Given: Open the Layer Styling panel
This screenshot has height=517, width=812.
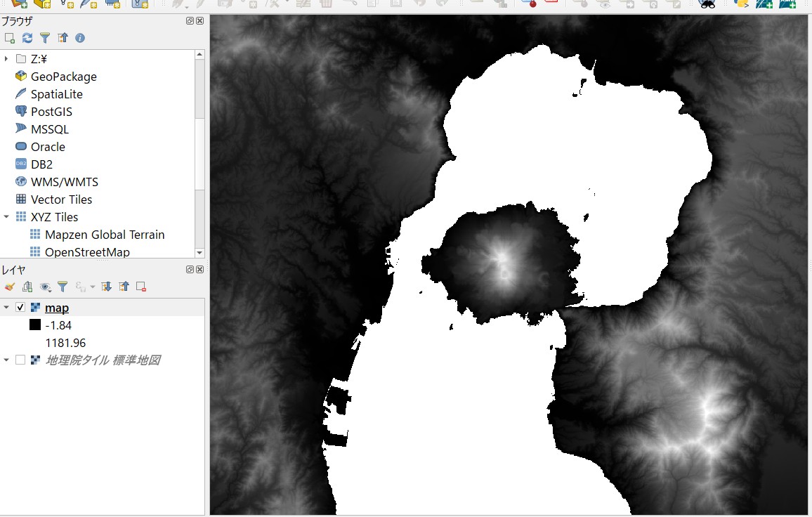Looking at the screenshot, I should coord(9,286).
